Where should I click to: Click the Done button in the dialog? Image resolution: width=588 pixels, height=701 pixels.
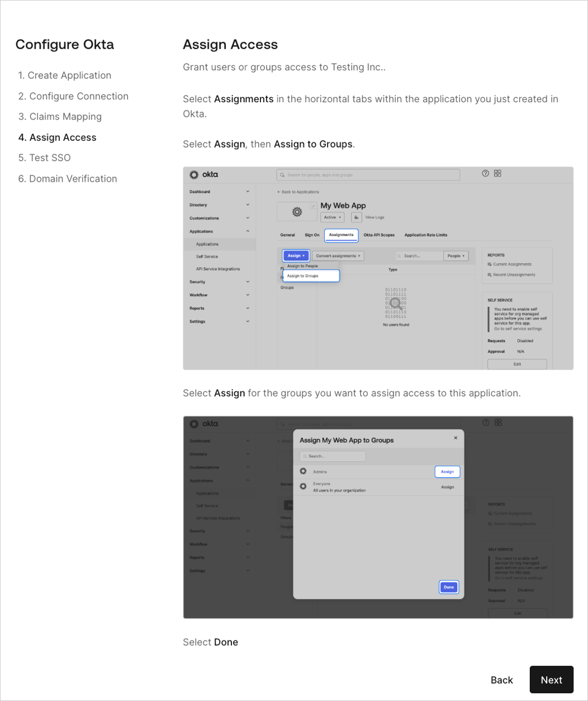pyautogui.click(x=448, y=587)
